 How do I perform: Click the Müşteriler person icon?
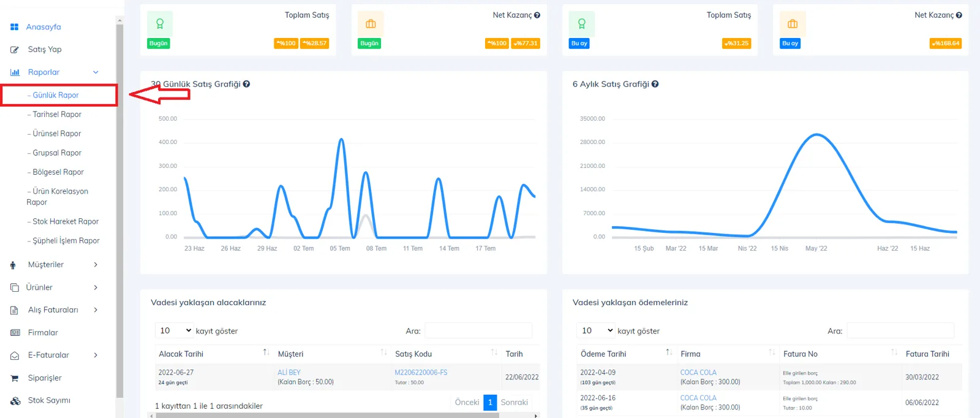click(x=13, y=265)
